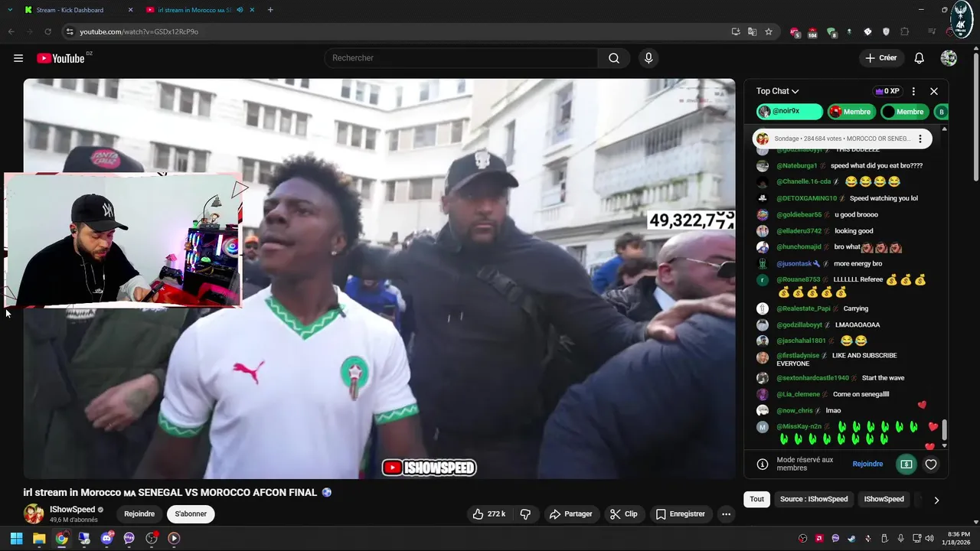This screenshot has width=980, height=551.
Task: Click the Steam tray icon
Action: pos(851,538)
